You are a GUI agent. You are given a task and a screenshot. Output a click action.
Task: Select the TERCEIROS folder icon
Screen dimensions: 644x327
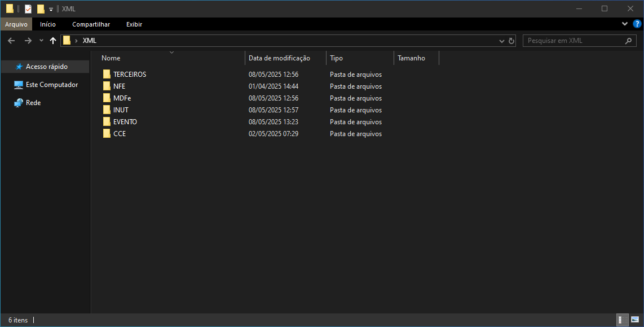107,75
